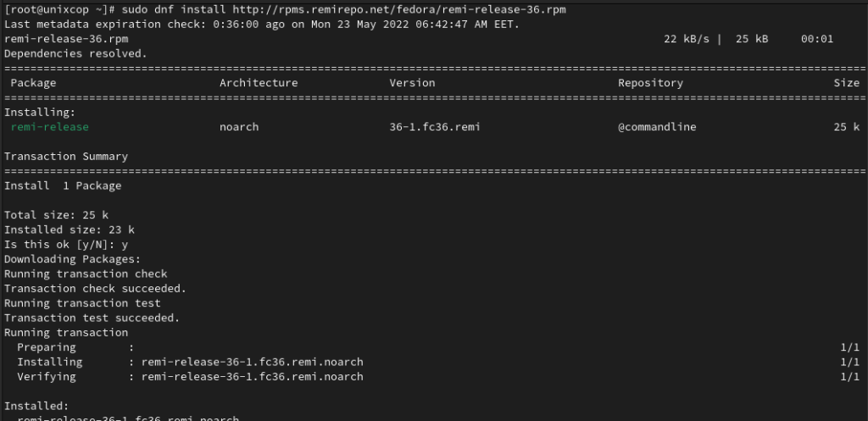868x421 pixels.
Task: Click the [root@unixcop ~]# shell prompt
Action: (x=59, y=10)
